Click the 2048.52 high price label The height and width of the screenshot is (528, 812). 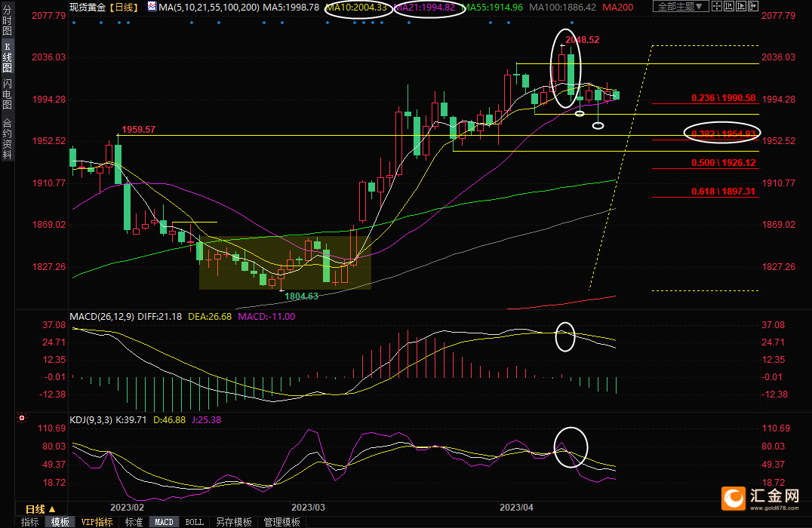click(582, 40)
